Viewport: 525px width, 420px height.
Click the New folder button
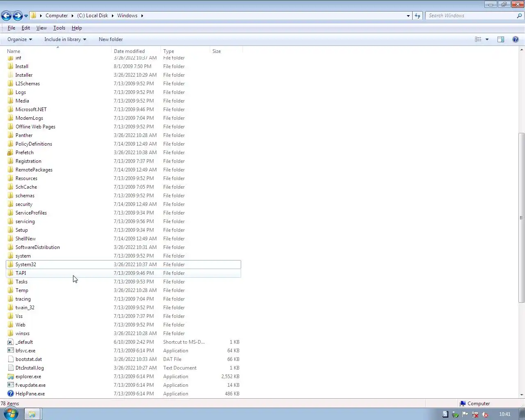click(111, 39)
